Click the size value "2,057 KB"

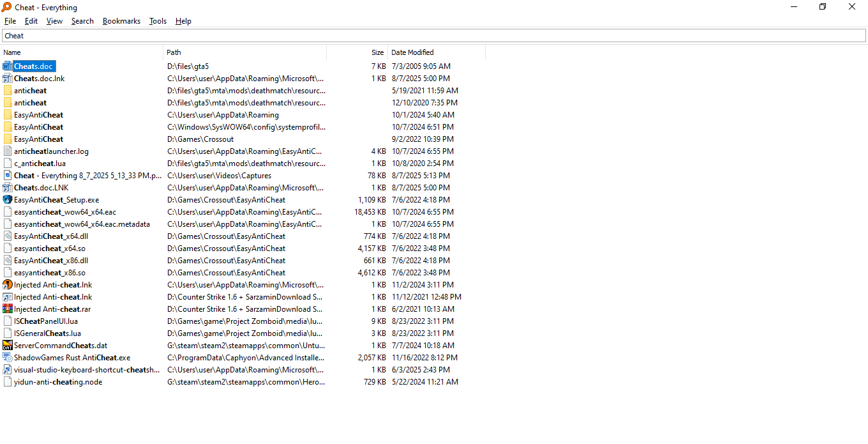coord(372,358)
